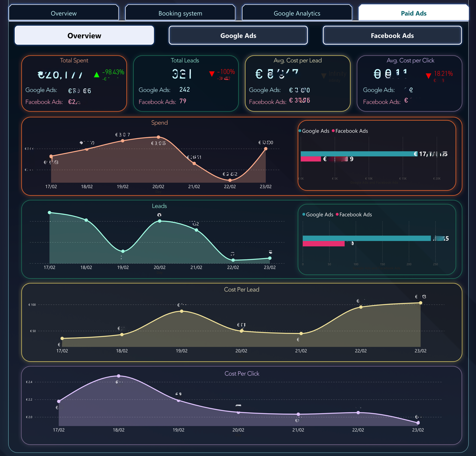Click the Spend chart title
The image size is (476, 456).
pyautogui.click(x=159, y=122)
